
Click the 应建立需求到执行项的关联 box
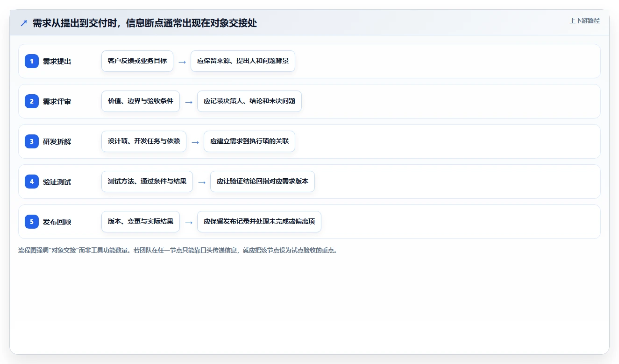[249, 141]
